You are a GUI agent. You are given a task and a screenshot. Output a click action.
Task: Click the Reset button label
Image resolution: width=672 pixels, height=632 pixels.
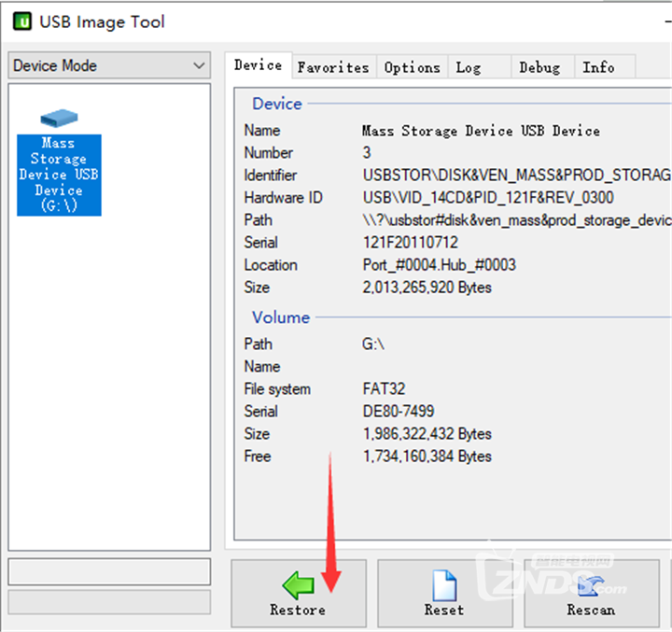[444, 610]
